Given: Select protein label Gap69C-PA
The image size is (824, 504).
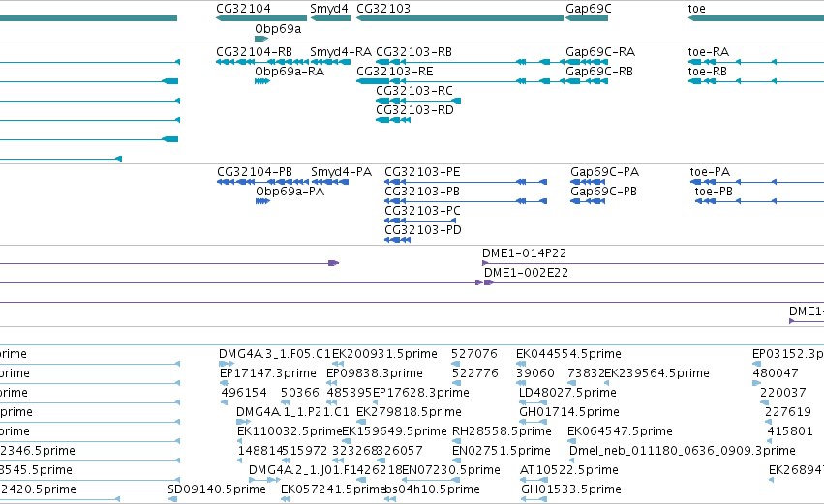Looking at the screenshot, I should (605, 172).
